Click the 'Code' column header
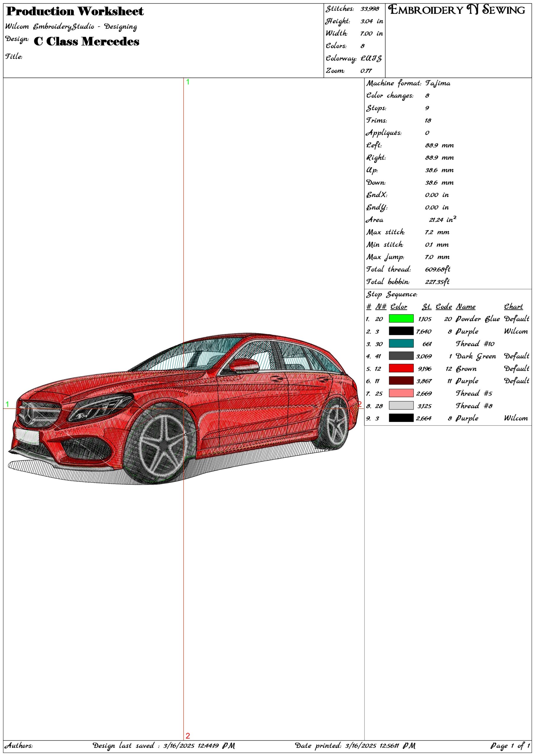 (444, 307)
